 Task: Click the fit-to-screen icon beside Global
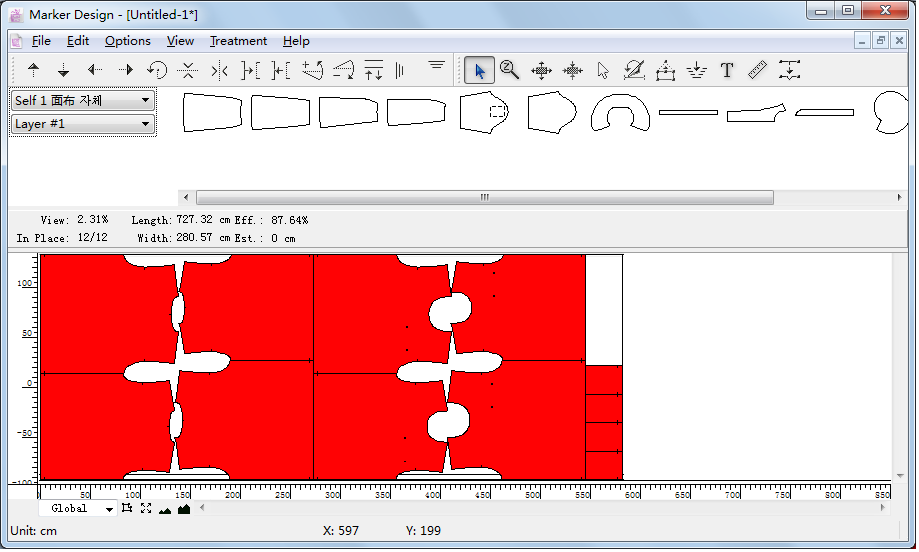click(146, 509)
